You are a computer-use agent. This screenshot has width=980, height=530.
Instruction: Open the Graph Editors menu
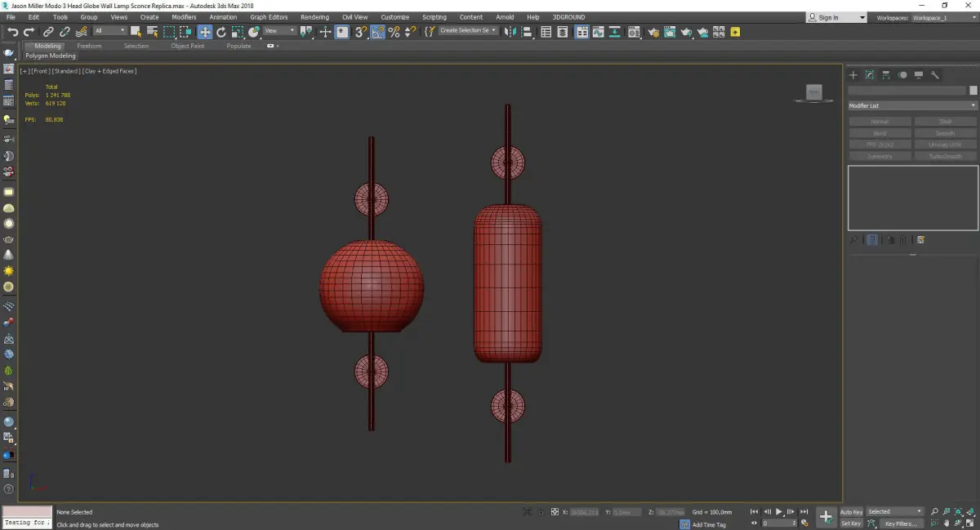(x=269, y=17)
